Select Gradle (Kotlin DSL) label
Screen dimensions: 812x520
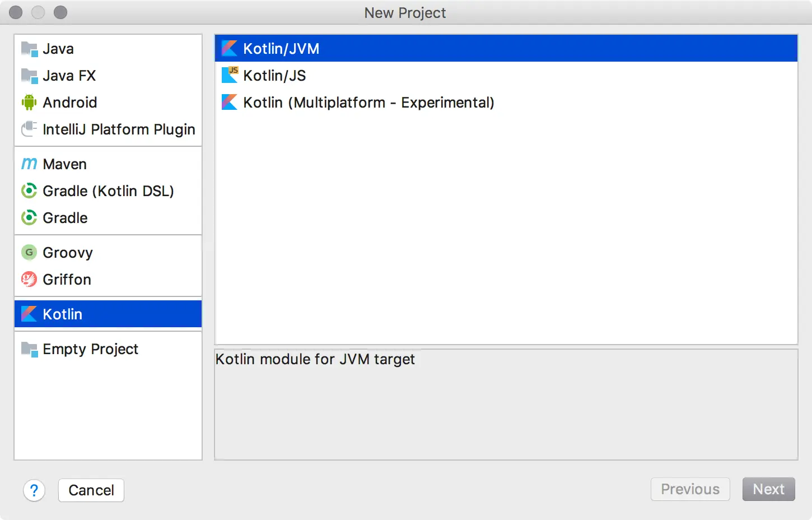[109, 191]
